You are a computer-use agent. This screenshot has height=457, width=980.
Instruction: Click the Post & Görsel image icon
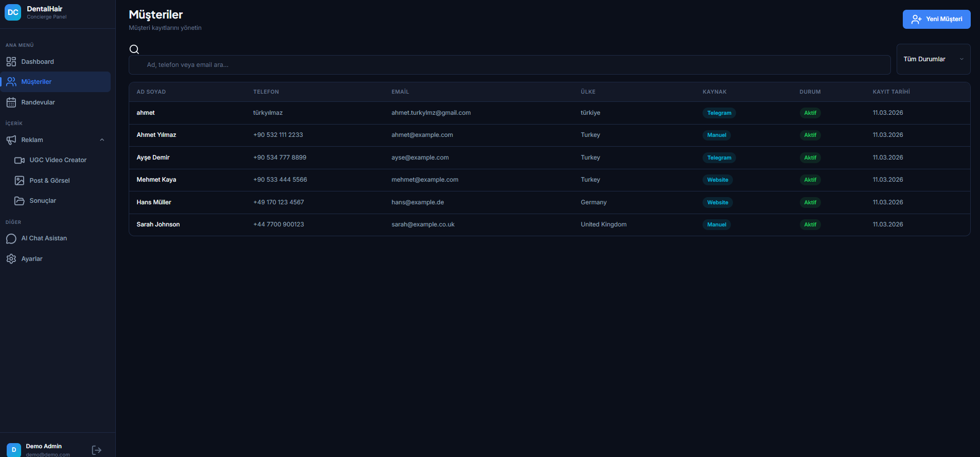[x=20, y=181]
